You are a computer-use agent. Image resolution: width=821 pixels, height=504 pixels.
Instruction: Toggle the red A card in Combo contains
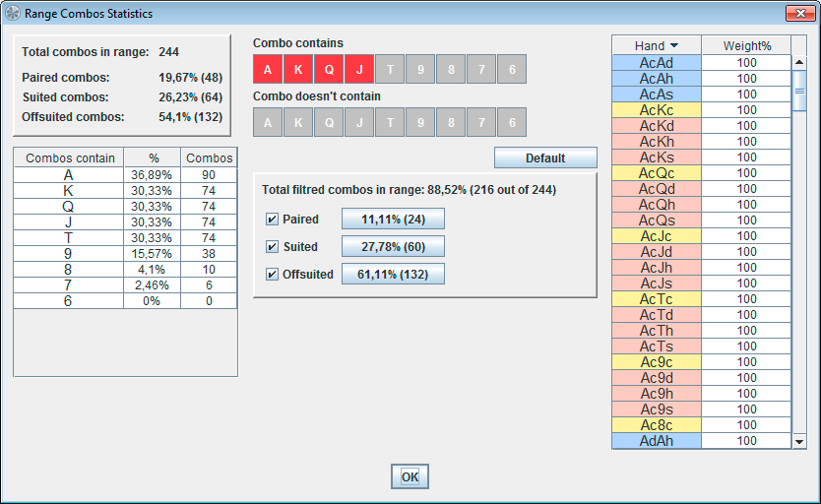click(x=268, y=69)
